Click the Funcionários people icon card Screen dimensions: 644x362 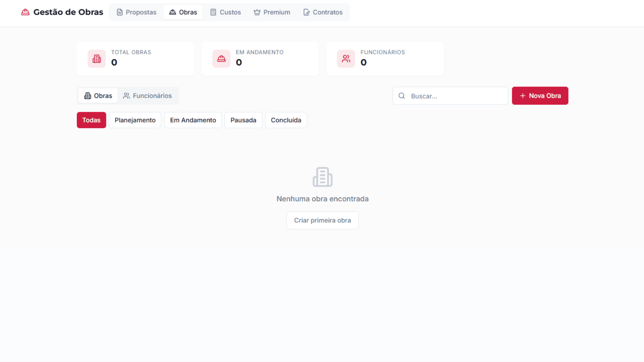tap(346, 59)
